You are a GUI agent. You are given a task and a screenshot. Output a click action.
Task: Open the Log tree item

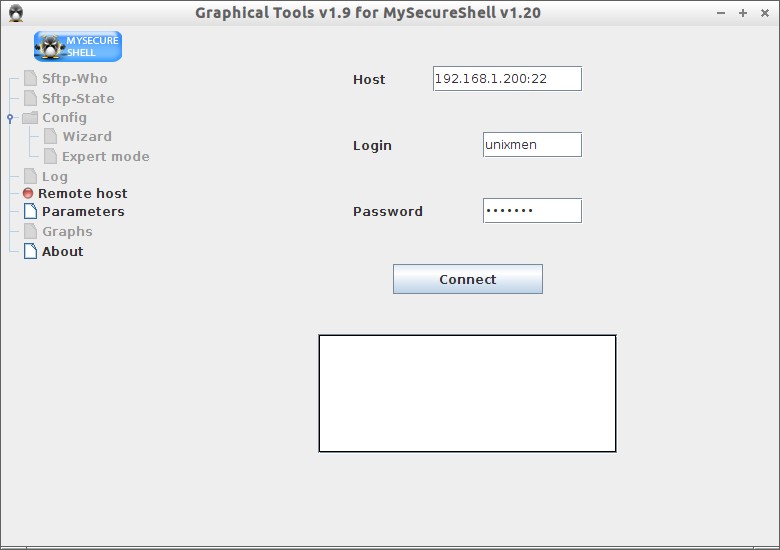55,177
